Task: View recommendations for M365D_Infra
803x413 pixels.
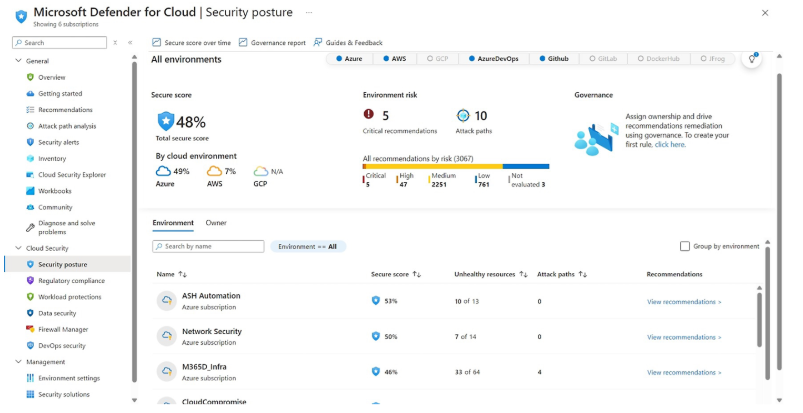Action: point(684,373)
